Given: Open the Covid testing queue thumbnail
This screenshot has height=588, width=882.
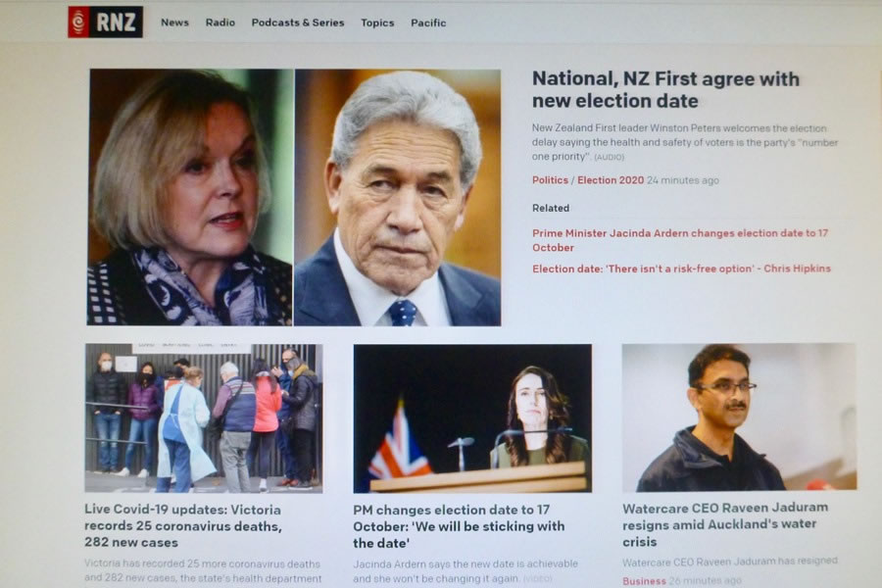Looking at the screenshot, I should (204, 418).
